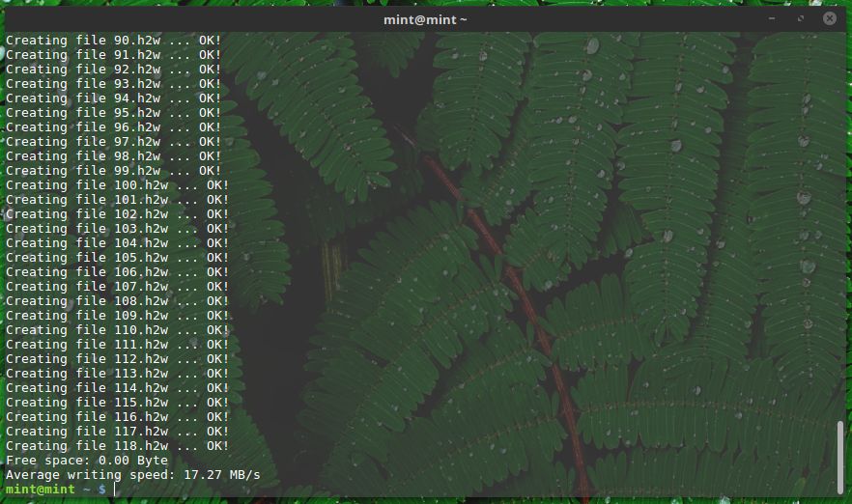The image size is (852, 504).
Task: Click the 'Creating file 105.h2w' line
Action: coord(118,258)
